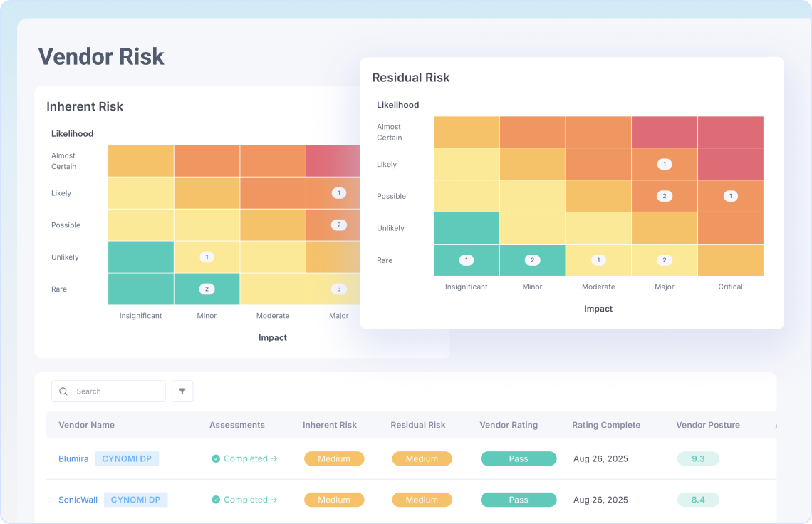Sort by the Vendor Name column header
The width and height of the screenshot is (812, 524).
[86, 425]
